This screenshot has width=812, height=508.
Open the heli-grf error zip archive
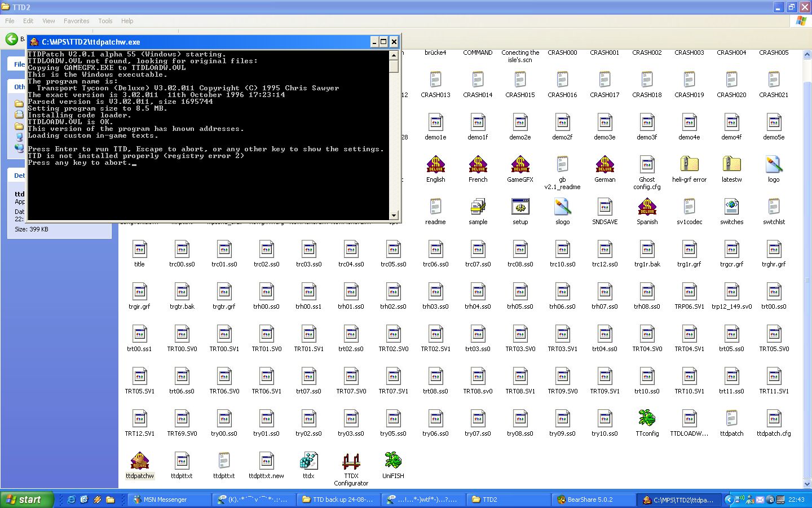point(689,164)
